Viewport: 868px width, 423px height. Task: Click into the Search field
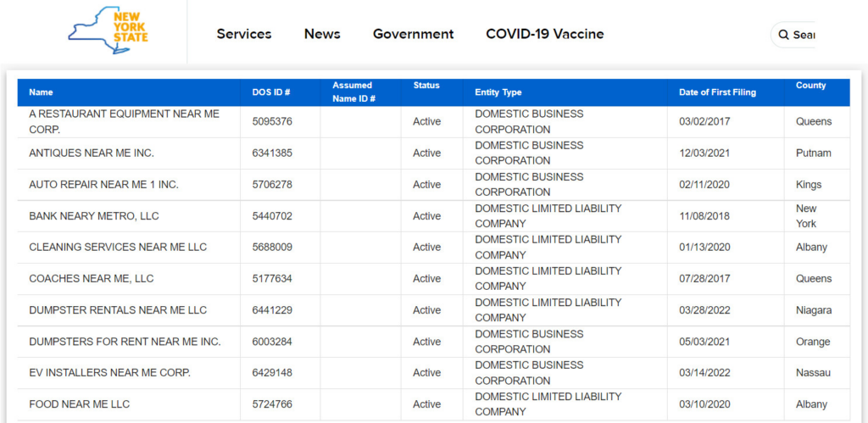pyautogui.click(x=793, y=35)
